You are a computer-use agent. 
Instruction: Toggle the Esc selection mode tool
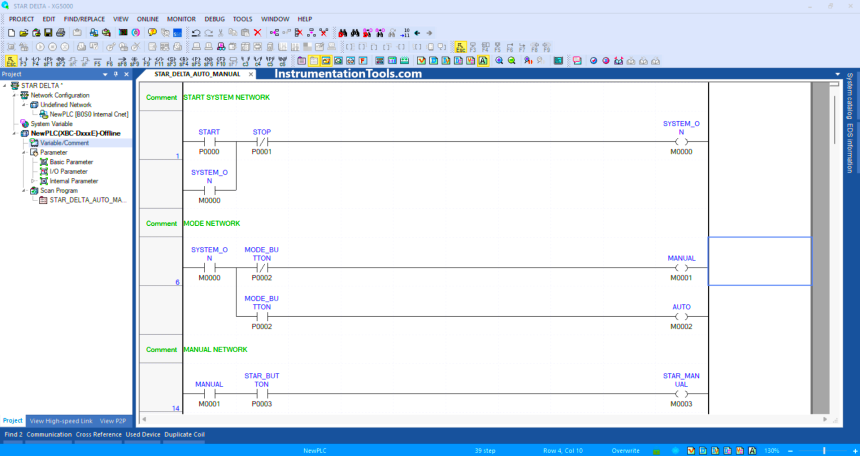tap(10, 61)
